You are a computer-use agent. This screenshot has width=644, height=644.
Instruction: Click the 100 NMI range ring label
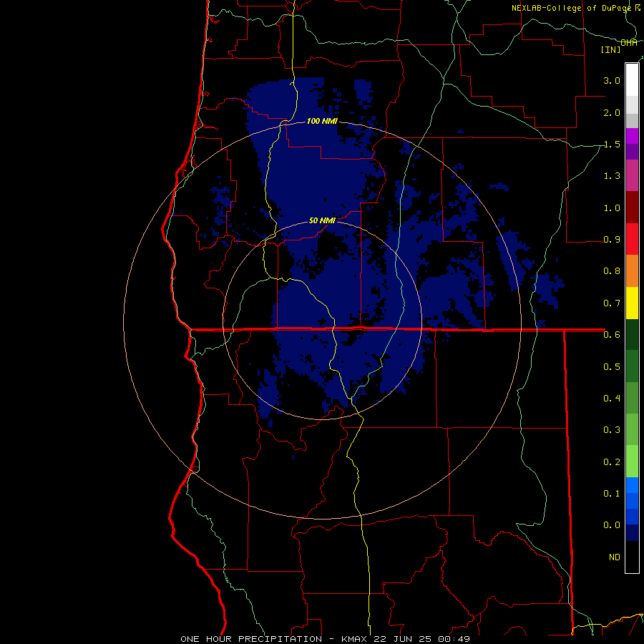(x=322, y=121)
